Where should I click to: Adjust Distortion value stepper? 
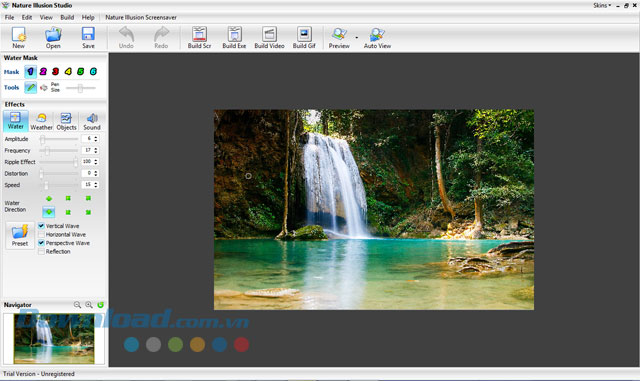(x=96, y=173)
